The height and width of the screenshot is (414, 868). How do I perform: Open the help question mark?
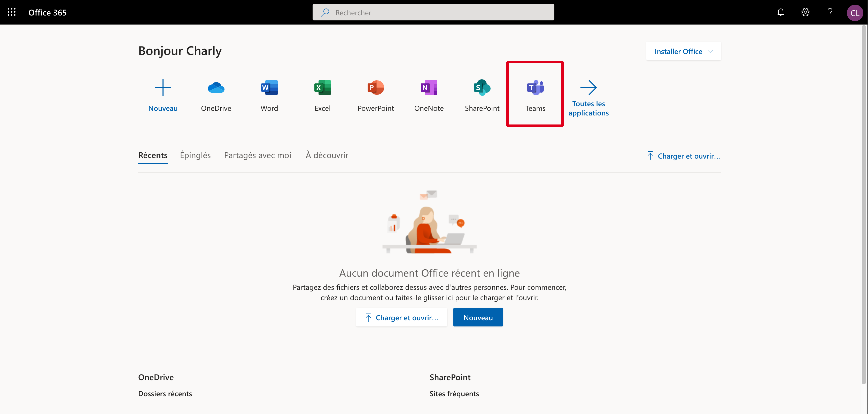tap(830, 12)
